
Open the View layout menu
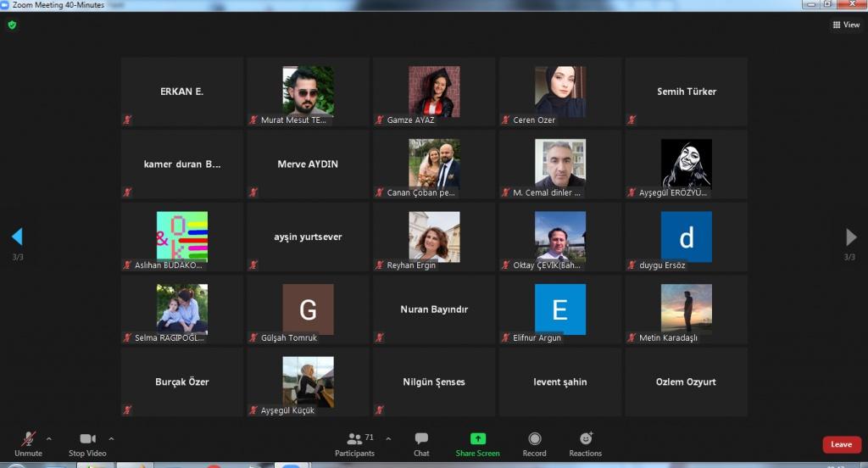[846, 25]
